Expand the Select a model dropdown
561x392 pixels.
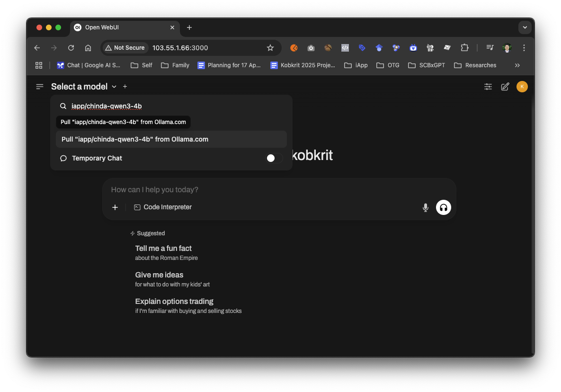(x=84, y=87)
